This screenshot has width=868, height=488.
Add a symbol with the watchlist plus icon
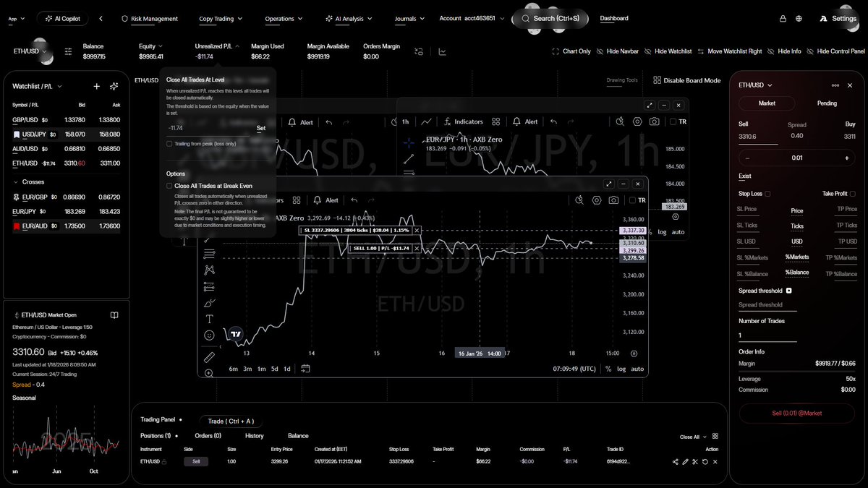(x=97, y=86)
